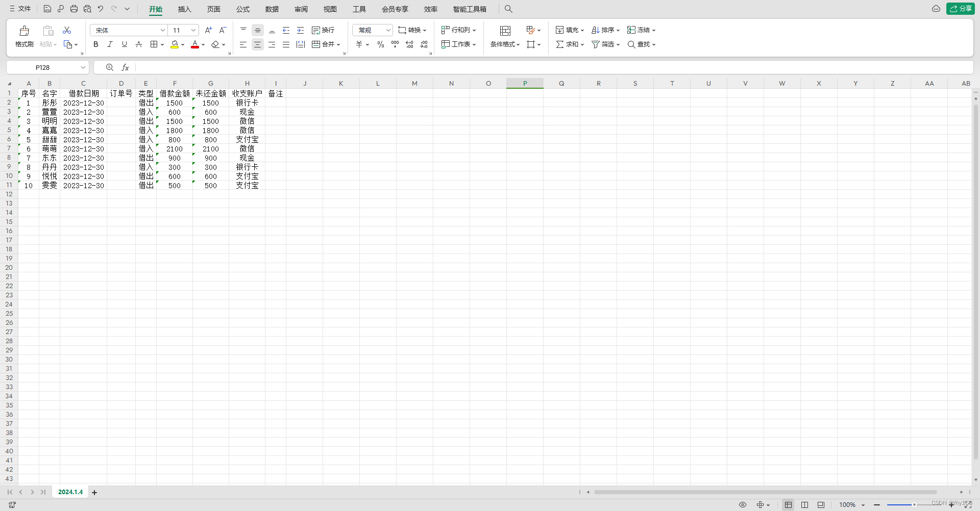Add a new sheet with plus button
This screenshot has height=511, width=980.
[94, 493]
